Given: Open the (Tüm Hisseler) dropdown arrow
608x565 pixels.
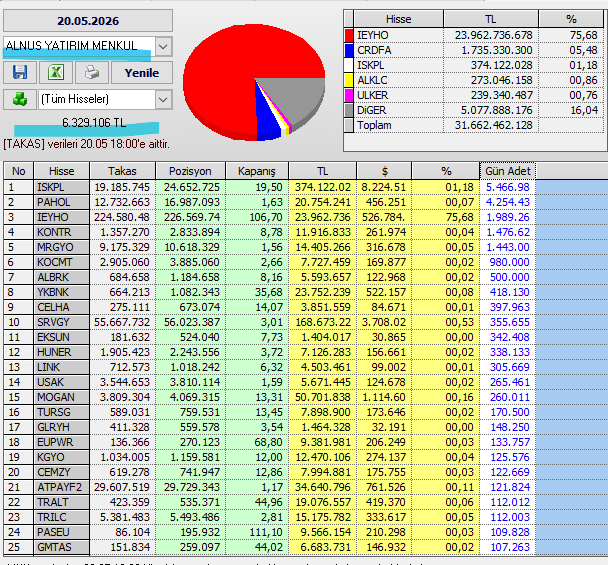Looking at the screenshot, I should (163, 100).
